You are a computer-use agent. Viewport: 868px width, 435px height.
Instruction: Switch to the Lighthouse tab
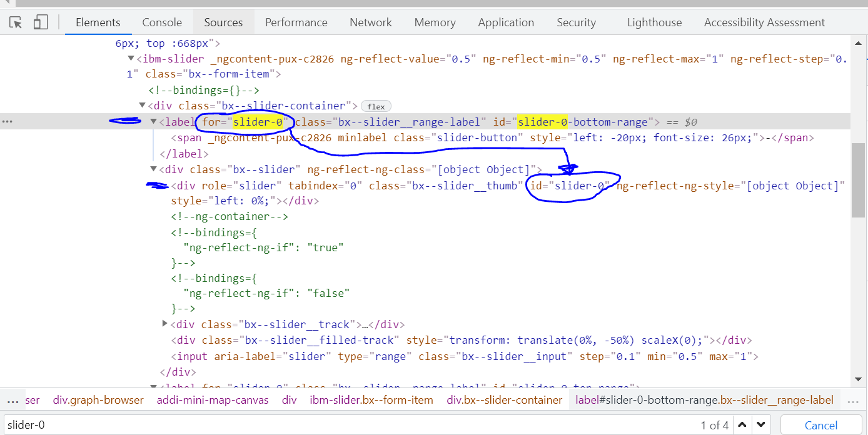click(654, 22)
